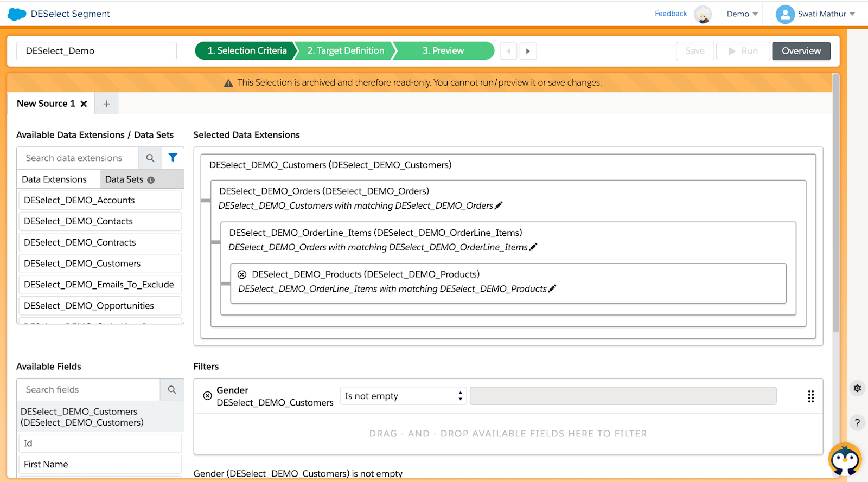The height and width of the screenshot is (482, 868).
Task: Open the help question mark button
Action: click(857, 423)
